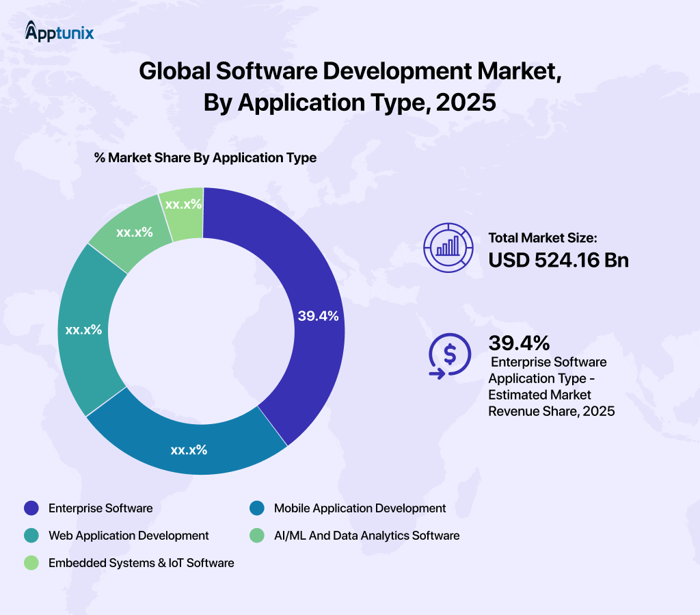Click the infographic title text
Viewport: 700px width, 615px height.
350,88
